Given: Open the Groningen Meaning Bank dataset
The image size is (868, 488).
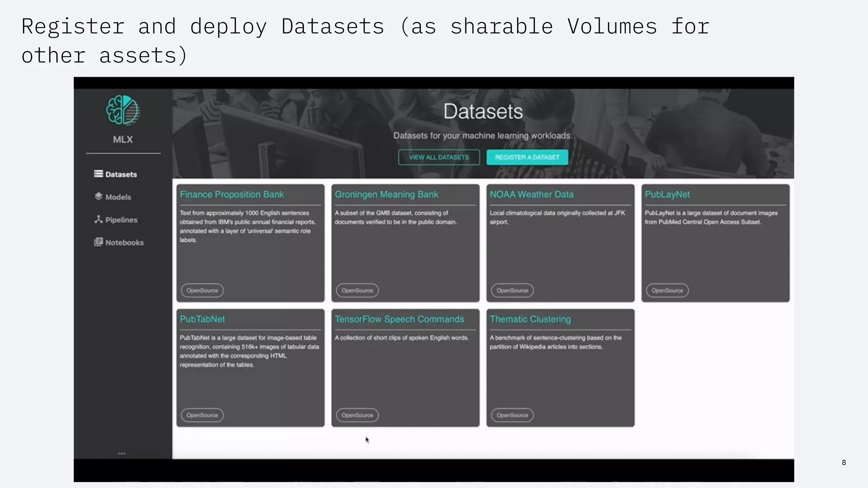Looking at the screenshot, I should tap(386, 194).
